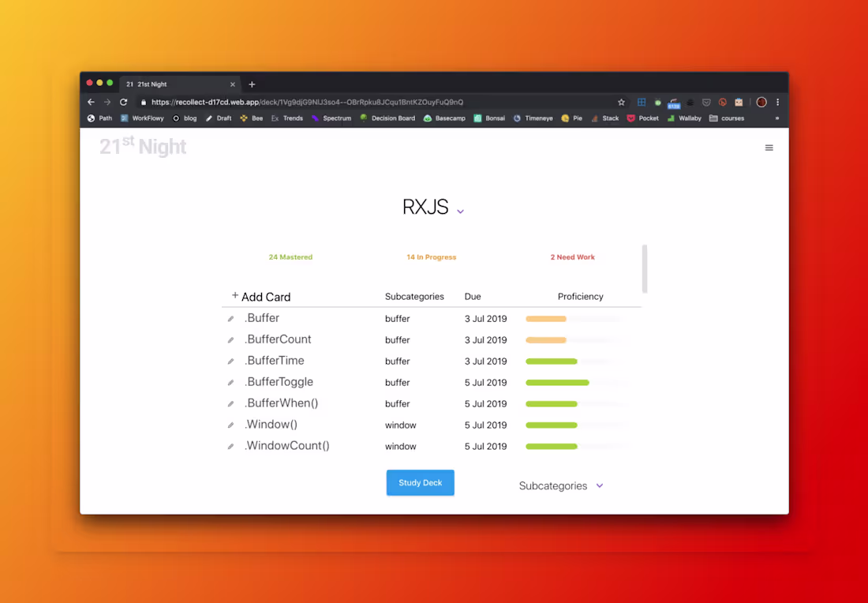Click the 14 In Progress stat

[431, 257]
